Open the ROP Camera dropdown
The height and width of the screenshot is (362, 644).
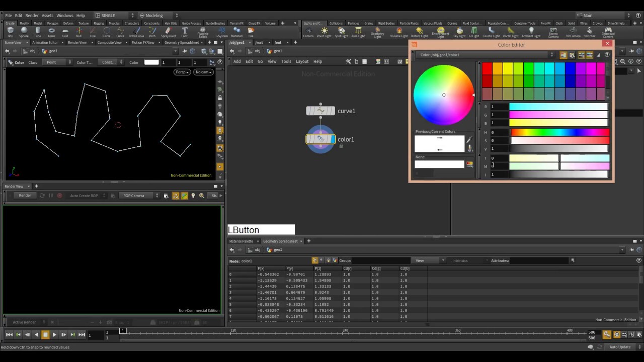[139, 196]
